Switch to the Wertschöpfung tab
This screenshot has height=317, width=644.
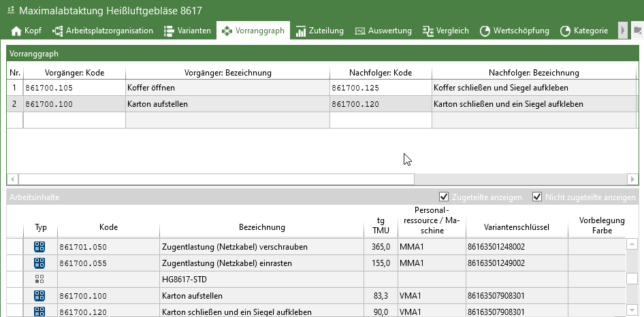[x=515, y=31]
